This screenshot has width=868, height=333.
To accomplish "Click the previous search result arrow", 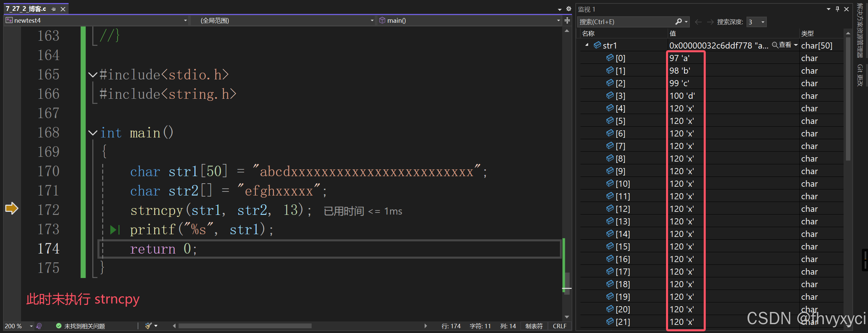I will 698,22.
